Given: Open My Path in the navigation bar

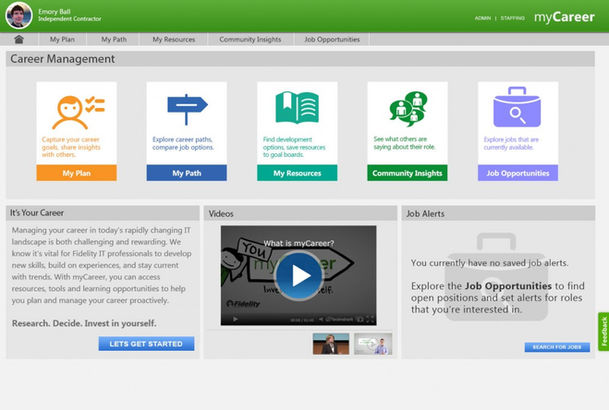Looking at the screenshot, I should click(114, 39).
